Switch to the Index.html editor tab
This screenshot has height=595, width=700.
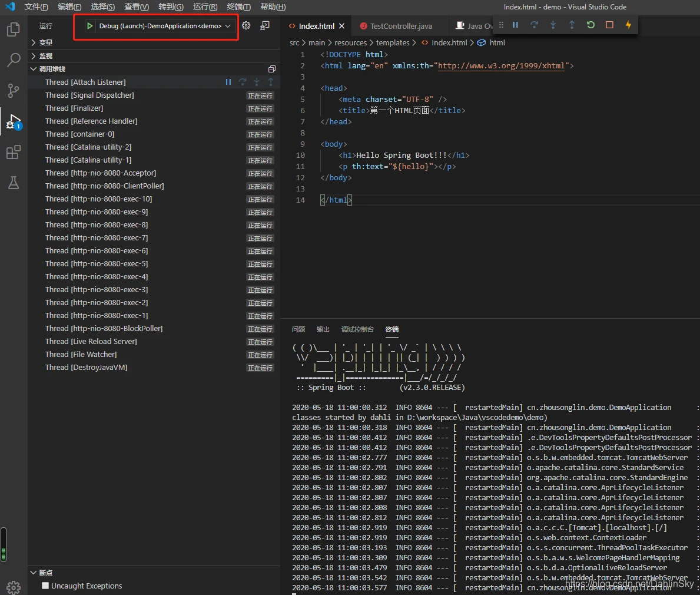[x=316, y=26]
